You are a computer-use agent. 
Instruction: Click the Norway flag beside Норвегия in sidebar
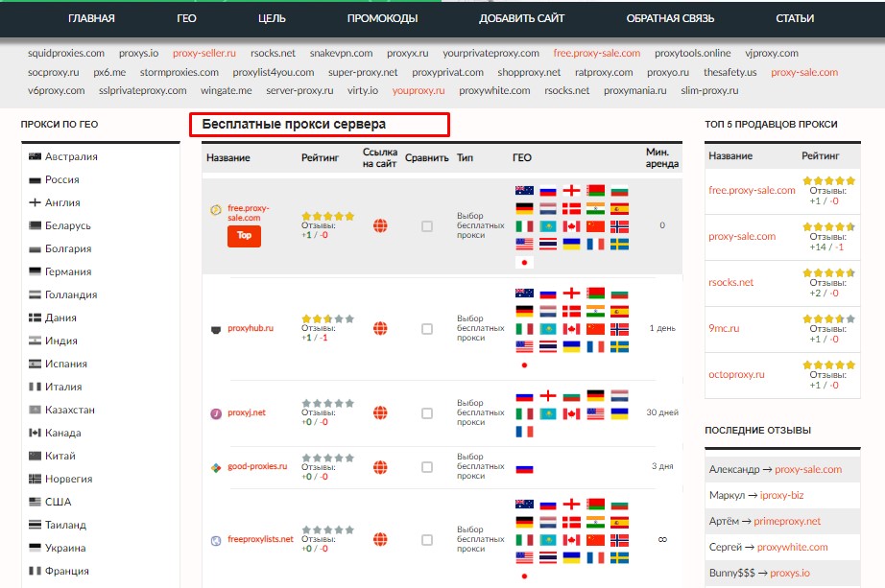[35, 479]
